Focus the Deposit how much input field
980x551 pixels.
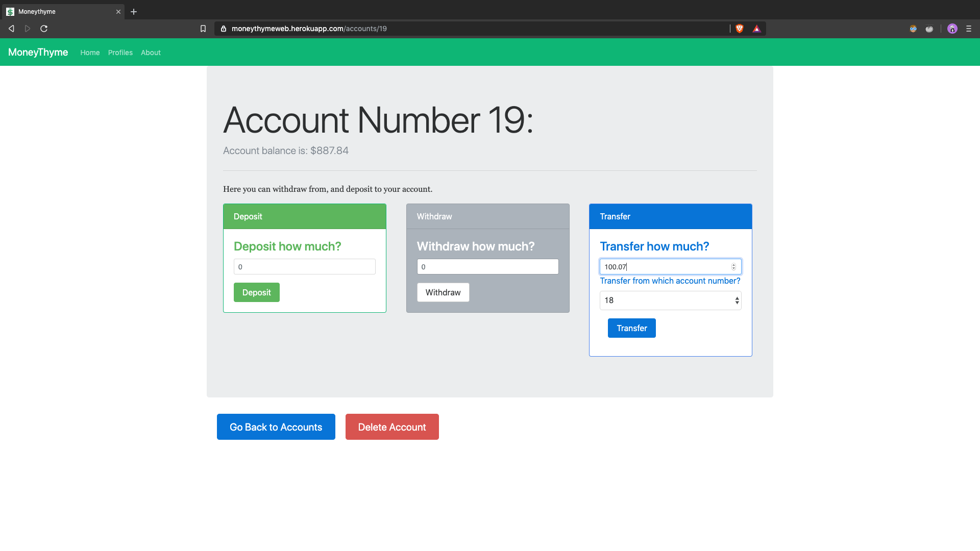pos(304,267)
